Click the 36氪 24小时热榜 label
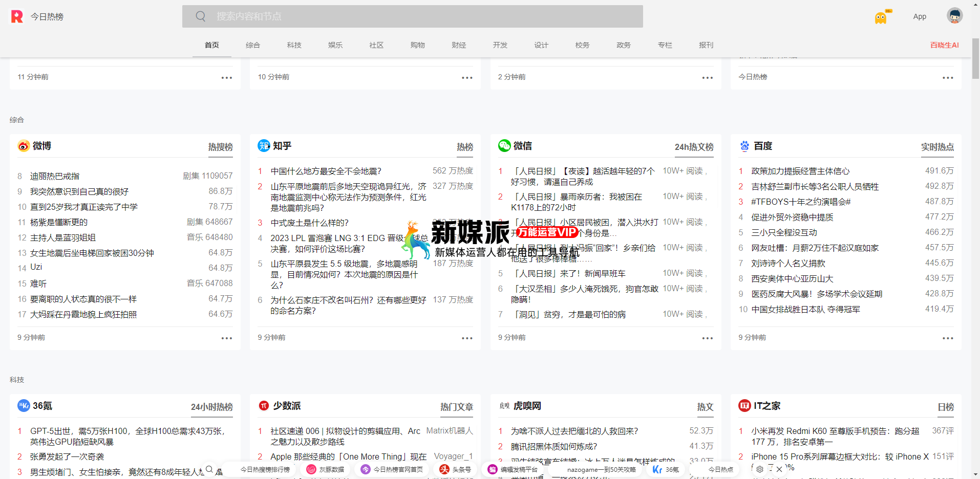Image resolution: width=980 pixels, height=479 pixels. coord(211,407)
